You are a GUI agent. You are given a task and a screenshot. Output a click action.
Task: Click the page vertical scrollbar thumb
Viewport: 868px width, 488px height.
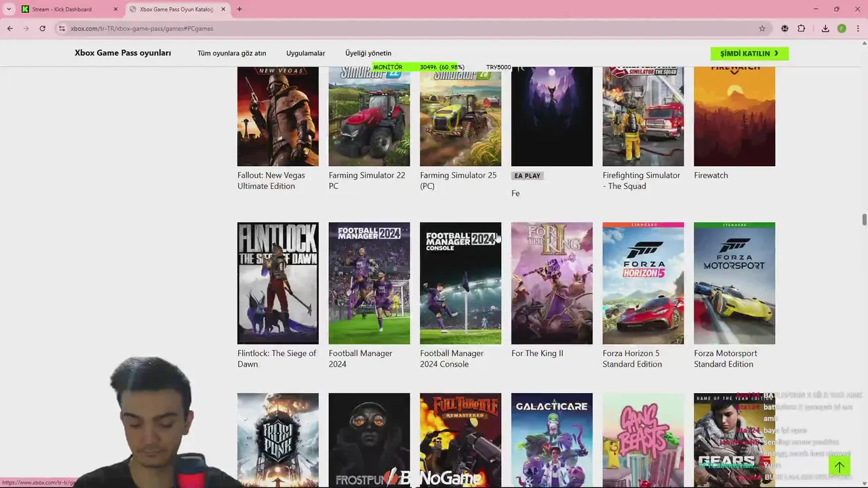coord(864,220)
